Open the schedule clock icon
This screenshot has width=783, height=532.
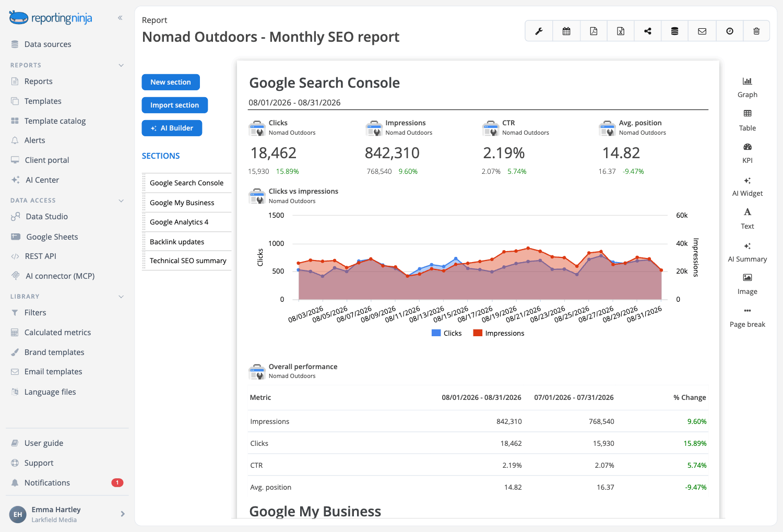pyautogui.click(x=730, y=31)
